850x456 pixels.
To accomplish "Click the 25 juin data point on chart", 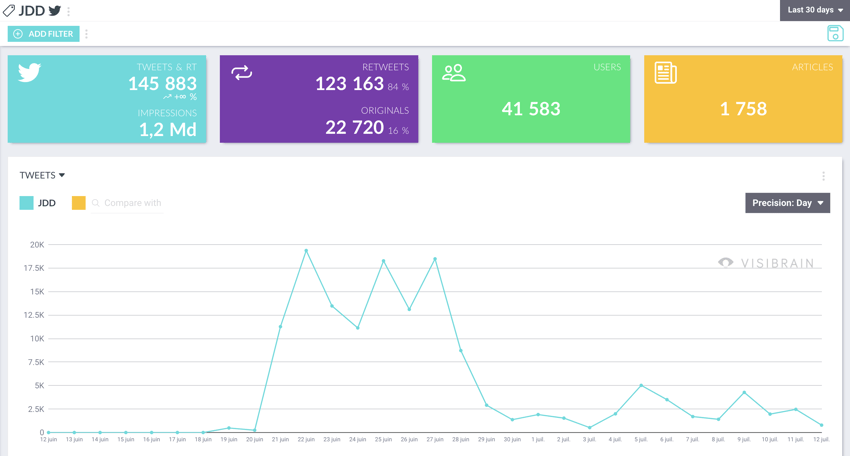I will tap(383, 261).
